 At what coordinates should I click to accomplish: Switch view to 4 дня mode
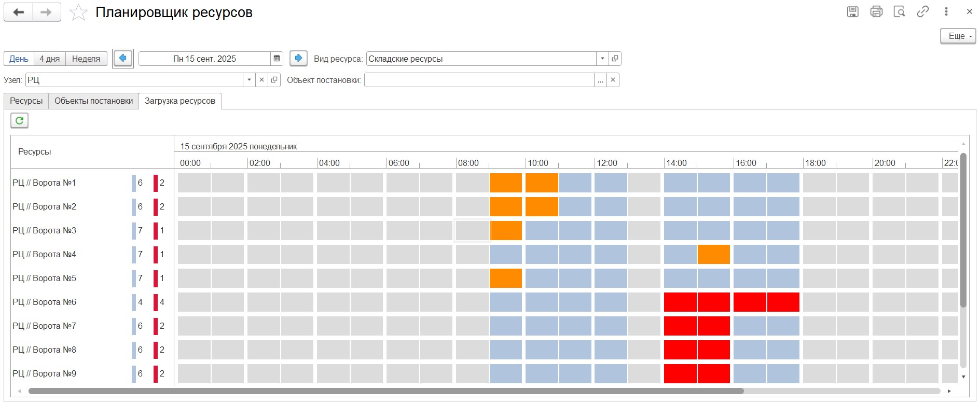coord(50,59)
